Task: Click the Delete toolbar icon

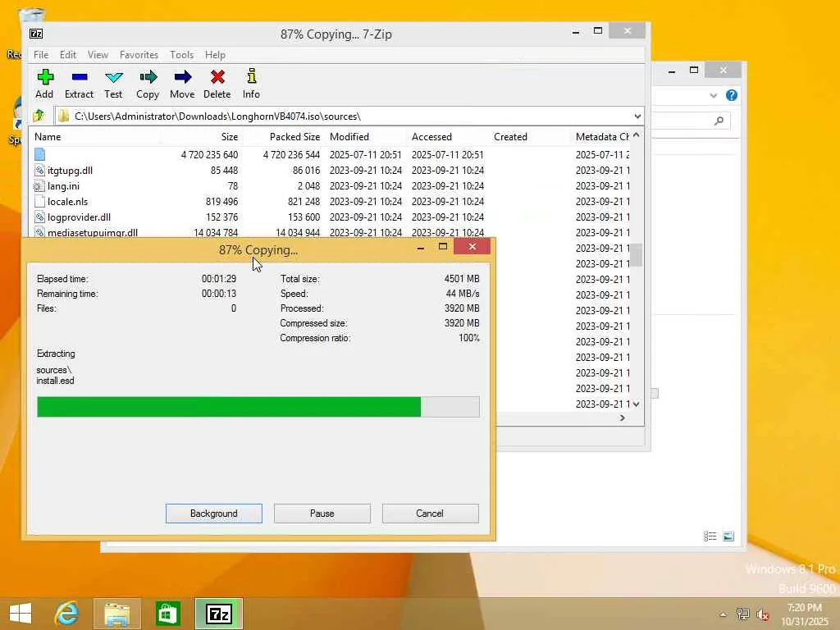Action: point(217,77)
